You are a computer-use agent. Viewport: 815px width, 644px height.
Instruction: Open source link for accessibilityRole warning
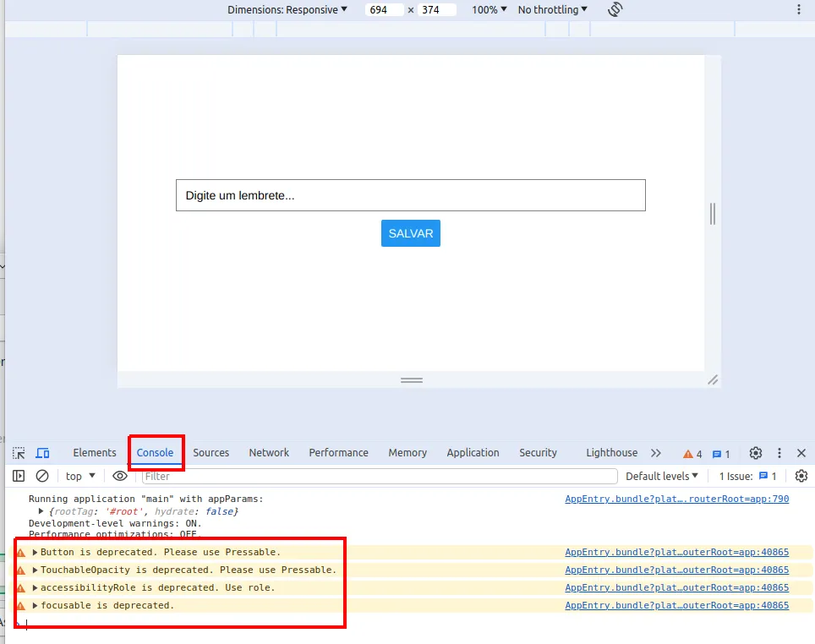tap(676, 587)
